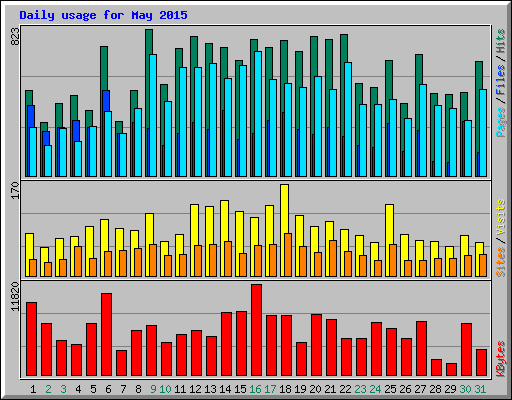This screenshot has width=512, height=400.
Task: Click day label '18' on the x-axis
Action: (x=285, y=389)
